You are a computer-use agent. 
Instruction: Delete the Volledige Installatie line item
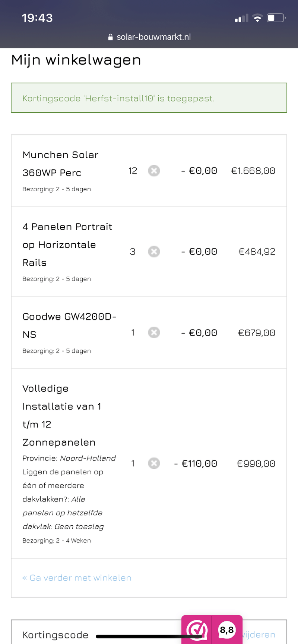coord(154,463)
